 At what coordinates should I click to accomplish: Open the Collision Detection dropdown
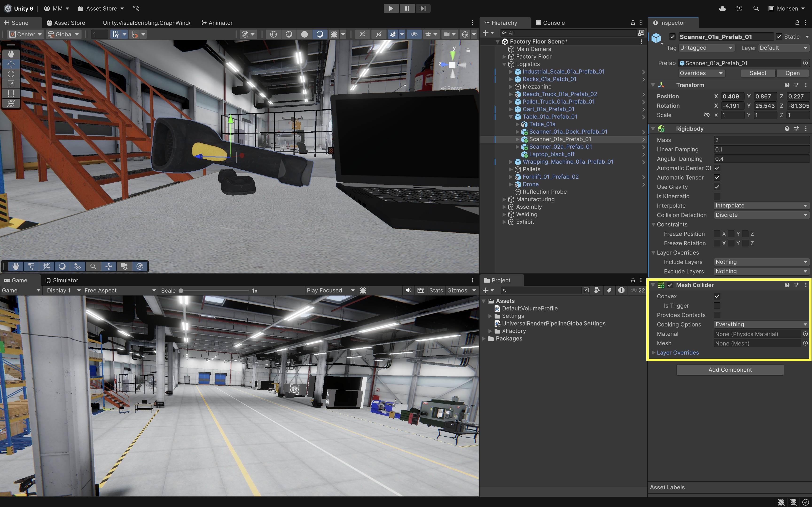pyautogui.click(x=760, y=215)
